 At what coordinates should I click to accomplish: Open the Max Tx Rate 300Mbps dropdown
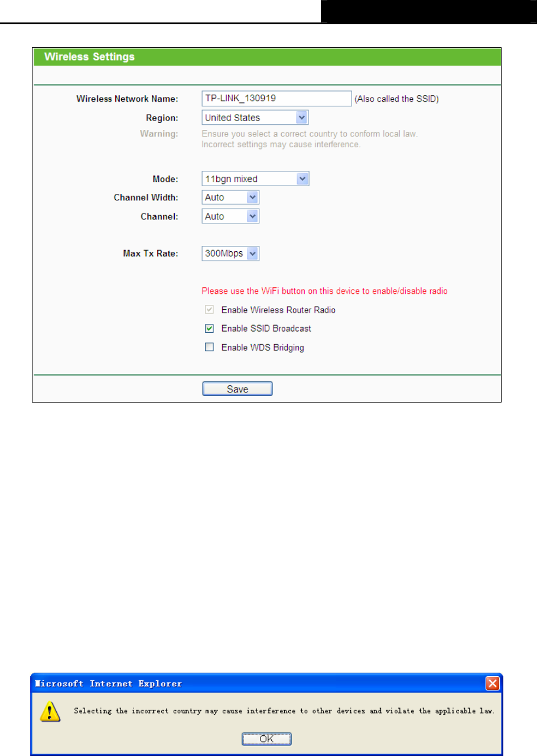tap(230, 254)
